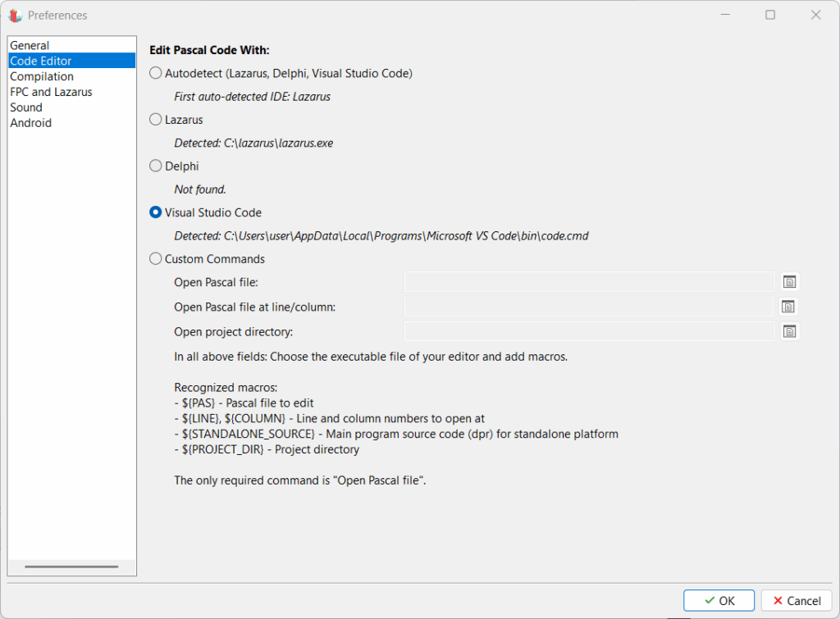Click the '${LINE}, ${COLUMN}' macro line
This screenshot has width=840, height=619.
pos(330,418)
